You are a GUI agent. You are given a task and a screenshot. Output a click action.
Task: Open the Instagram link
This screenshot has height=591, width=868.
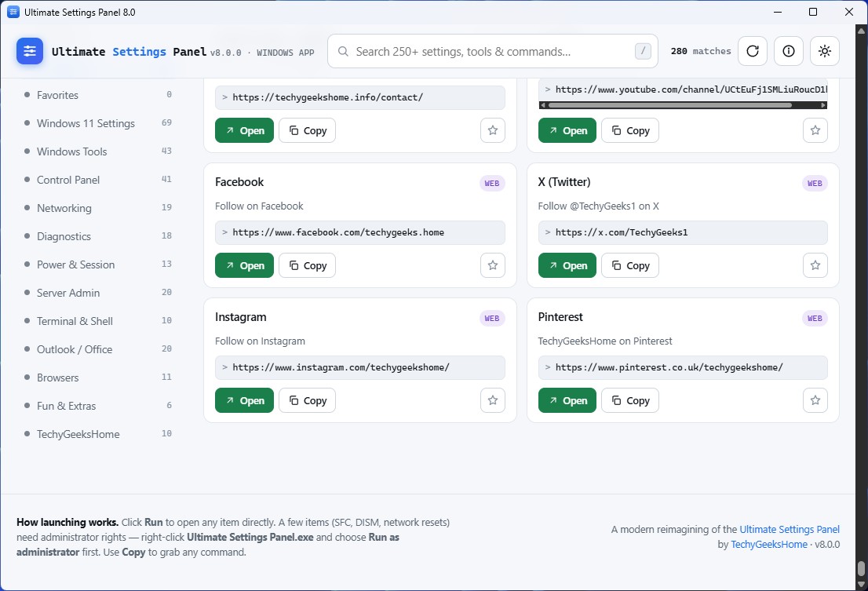(244, 400)
